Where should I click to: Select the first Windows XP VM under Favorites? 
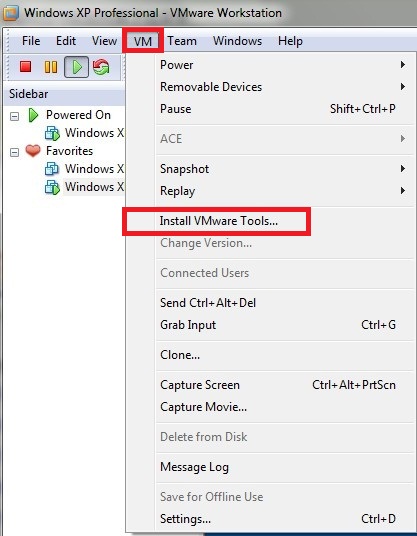pos(84,169)
